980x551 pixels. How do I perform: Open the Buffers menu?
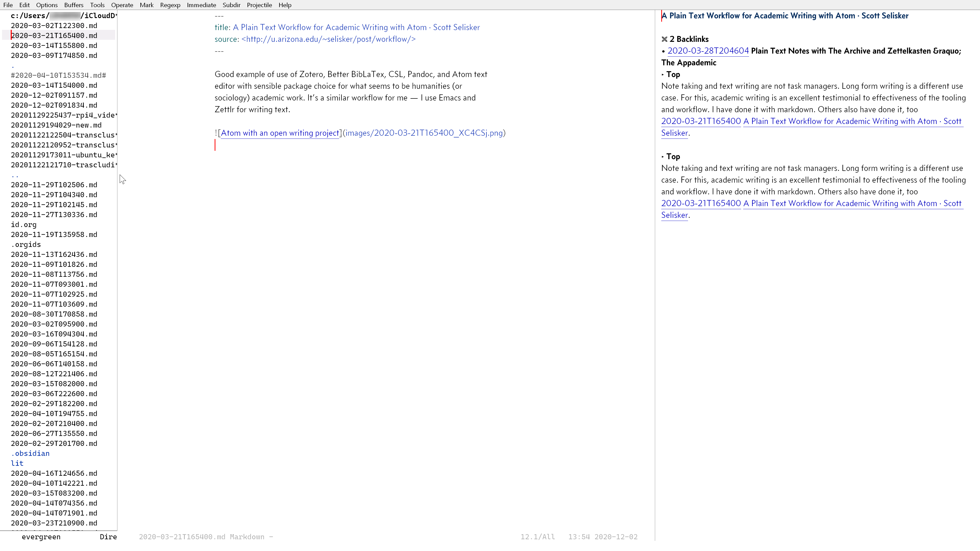73,5
